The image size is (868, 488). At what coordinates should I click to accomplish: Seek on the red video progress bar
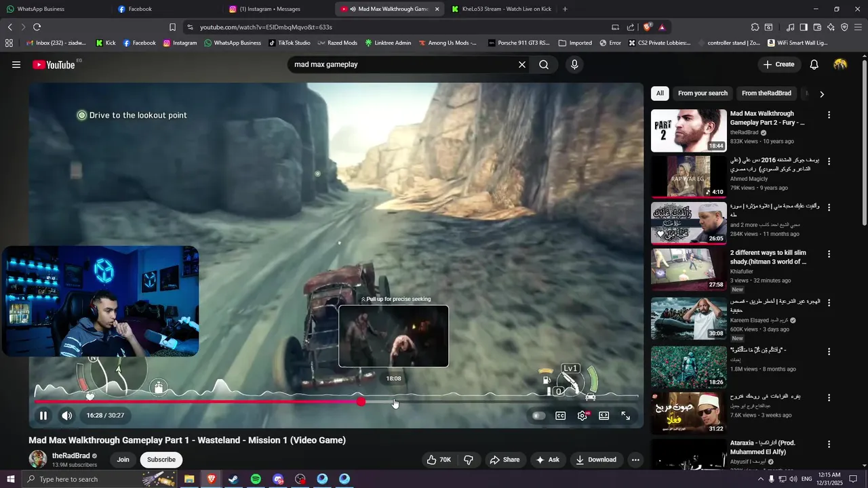coord(336,402)
